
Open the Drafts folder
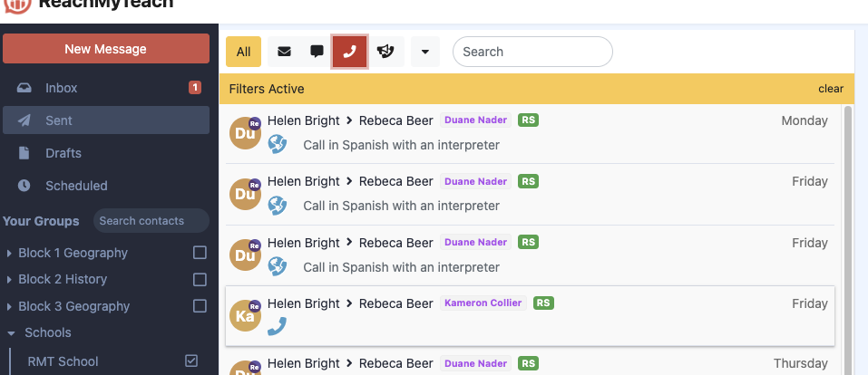tap(63, 153)
